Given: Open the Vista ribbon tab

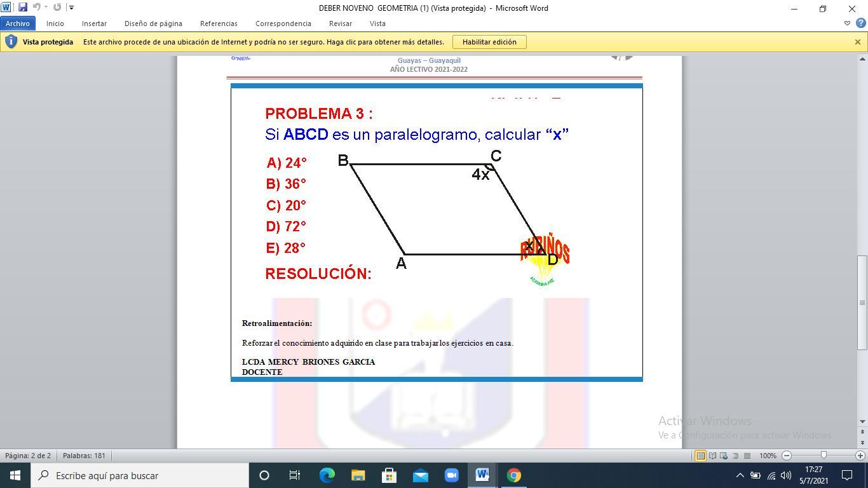Looking at the screenshot, I should pos(377,24).
